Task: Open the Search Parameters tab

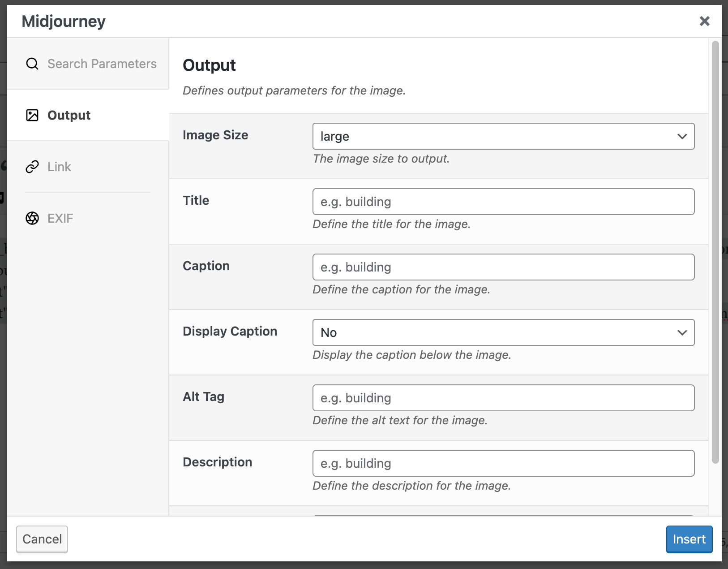Action: coord(88,64)
